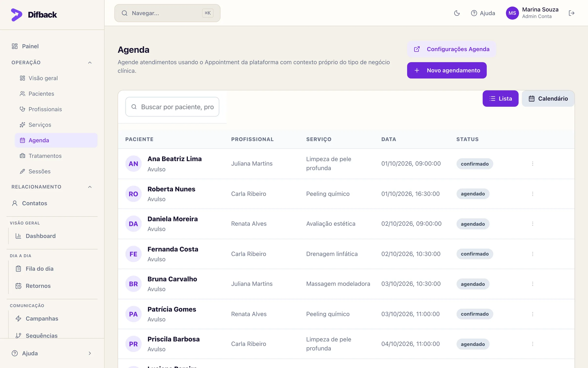Viewport: 588px width, 368px height.
Task: Click the logout icon beside Marina Souza
Action: 571,13
